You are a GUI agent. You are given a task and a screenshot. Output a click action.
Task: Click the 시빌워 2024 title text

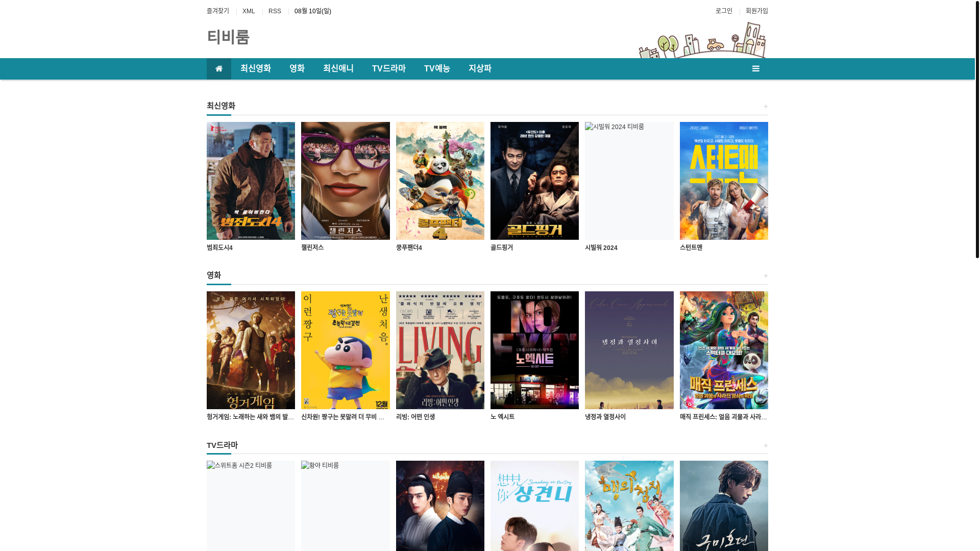click(x=601, y=248)
